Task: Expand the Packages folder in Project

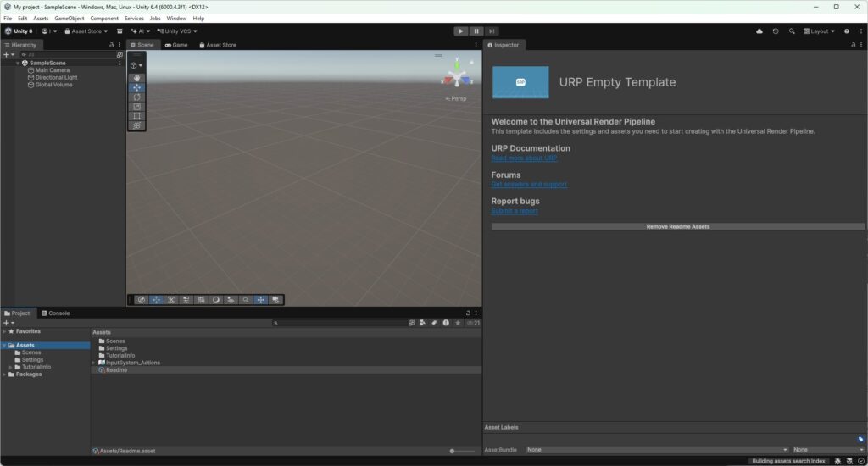Action: tap(4, 374)
